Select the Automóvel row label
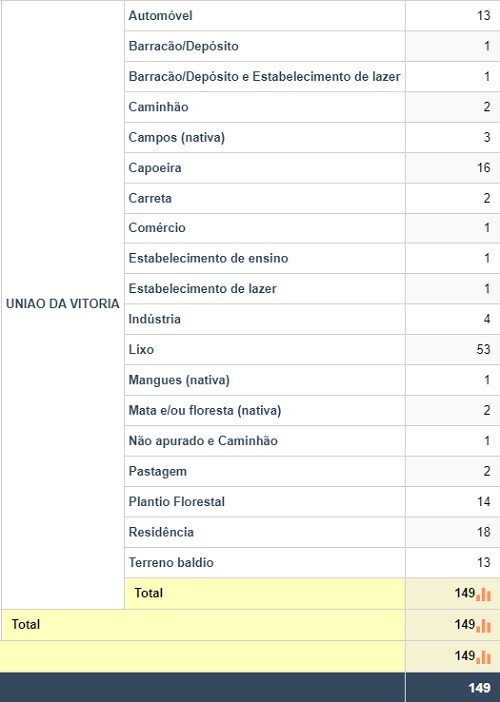The image size is (500, 702). click(160, 16)
